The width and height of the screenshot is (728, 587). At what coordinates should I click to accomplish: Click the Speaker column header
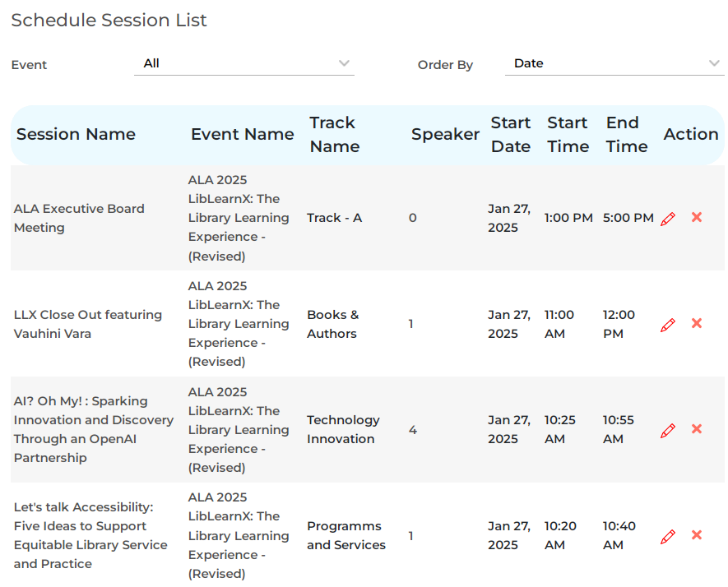[x=445, y=135]
